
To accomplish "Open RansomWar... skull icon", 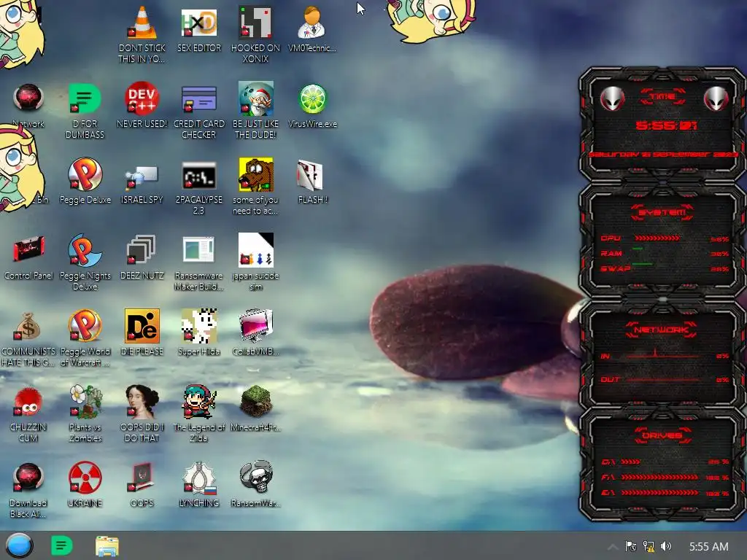I will coord(255,477).
